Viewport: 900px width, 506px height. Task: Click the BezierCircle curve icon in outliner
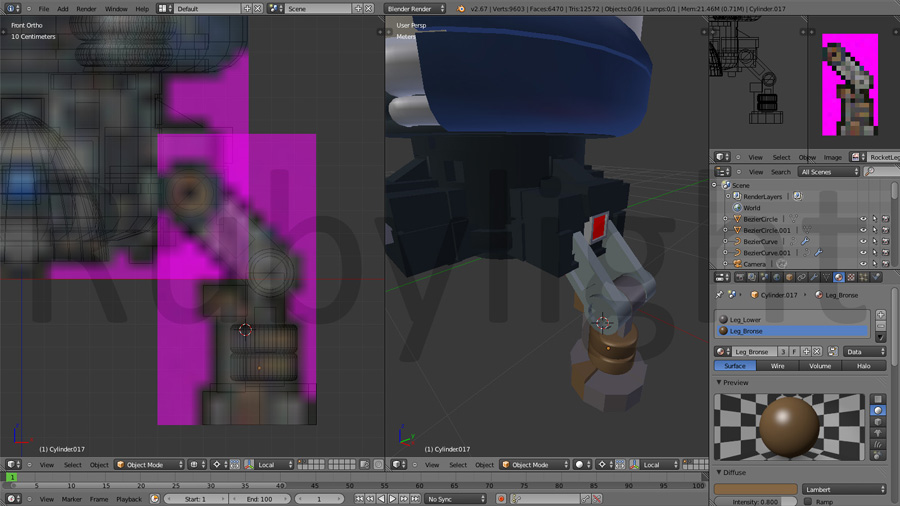738,219
